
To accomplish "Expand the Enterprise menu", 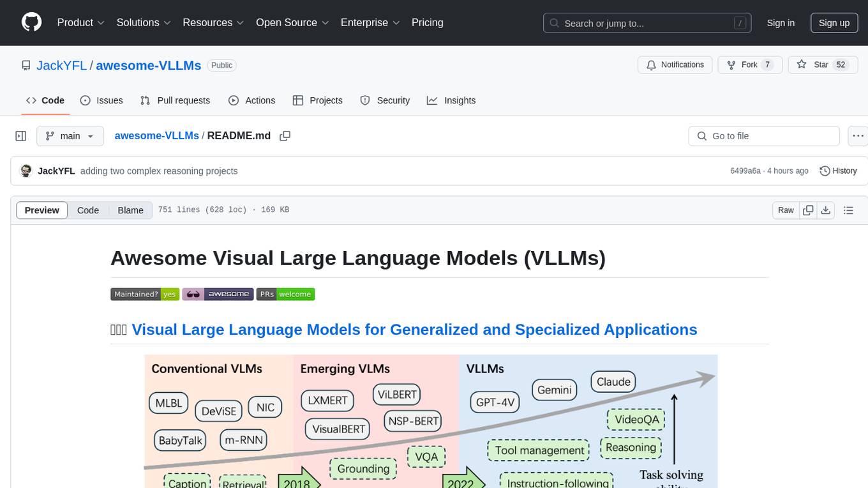I will click(370, 22).
